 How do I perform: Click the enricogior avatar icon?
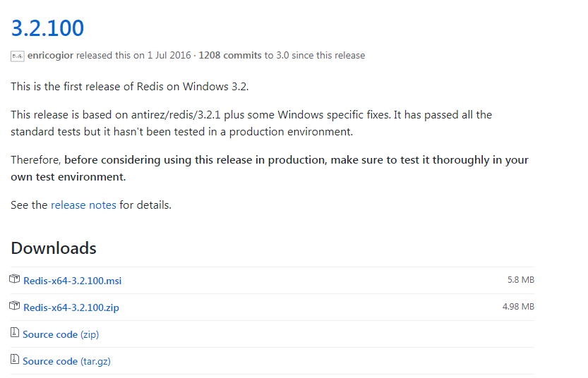(18, 56)
